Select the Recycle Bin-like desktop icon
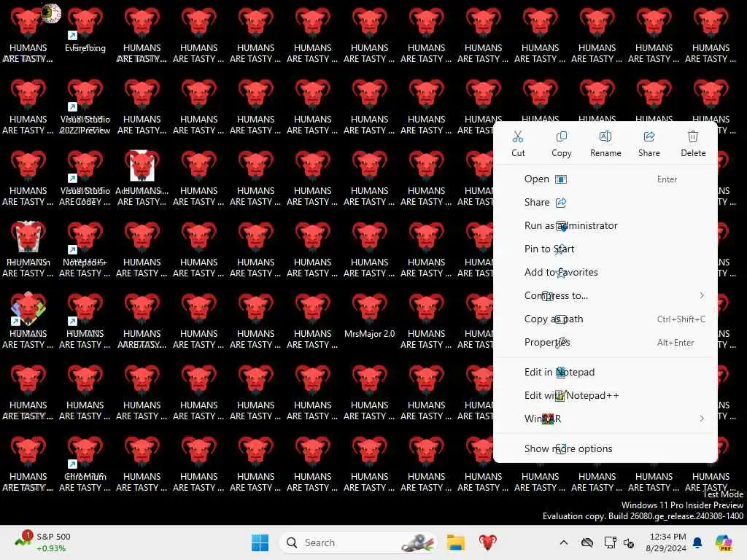This screenshot has width=747, height=560. 28,249
